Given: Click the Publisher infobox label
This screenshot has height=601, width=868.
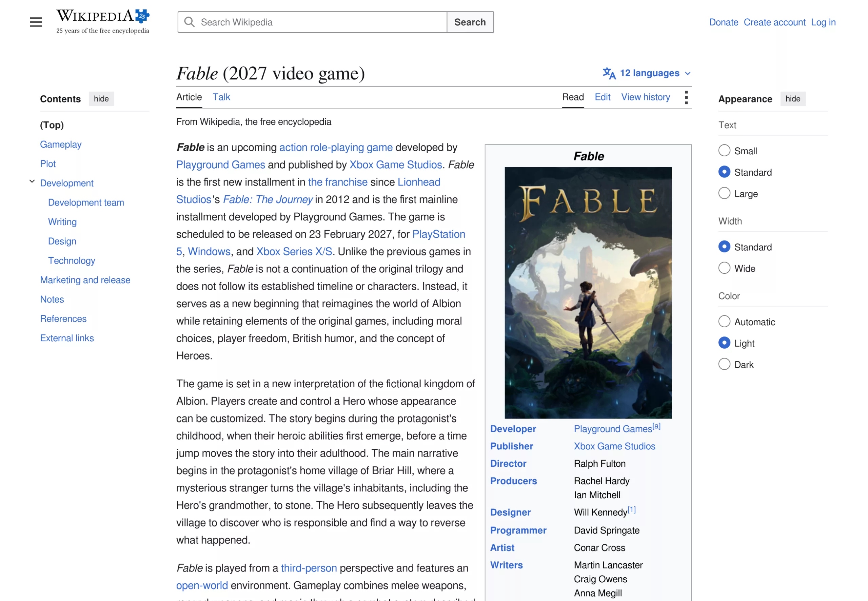Looking at the screenshot, I should (x=512, y=446).
